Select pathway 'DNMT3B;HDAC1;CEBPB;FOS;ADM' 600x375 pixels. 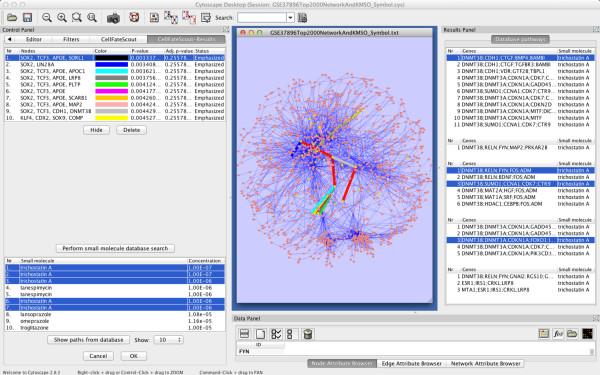coord(521,204)
